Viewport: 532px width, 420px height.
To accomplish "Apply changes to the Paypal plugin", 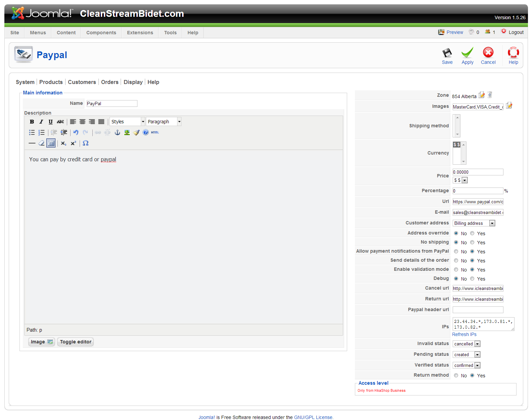I will [x=467, y=56].
